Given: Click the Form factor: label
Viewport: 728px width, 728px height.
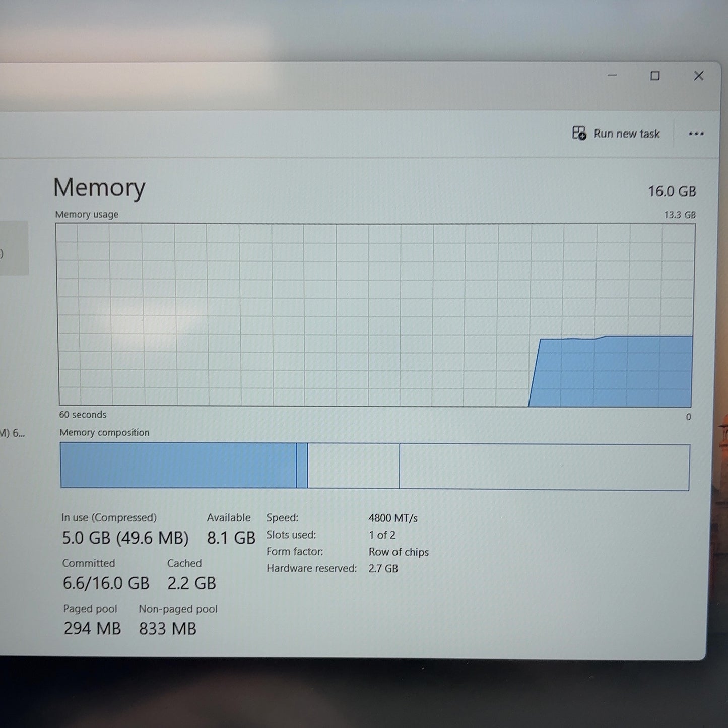Looking at the screenshot, I should coord(295,552).
